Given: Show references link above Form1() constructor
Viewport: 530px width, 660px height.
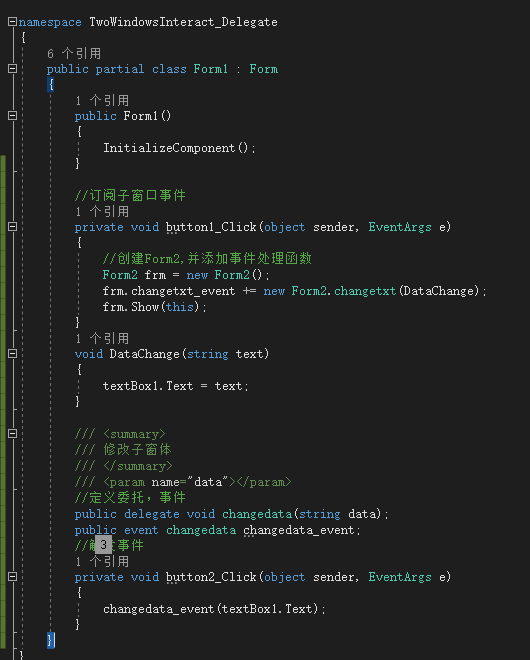Looking at the screenshot, I should click(102, 101).
